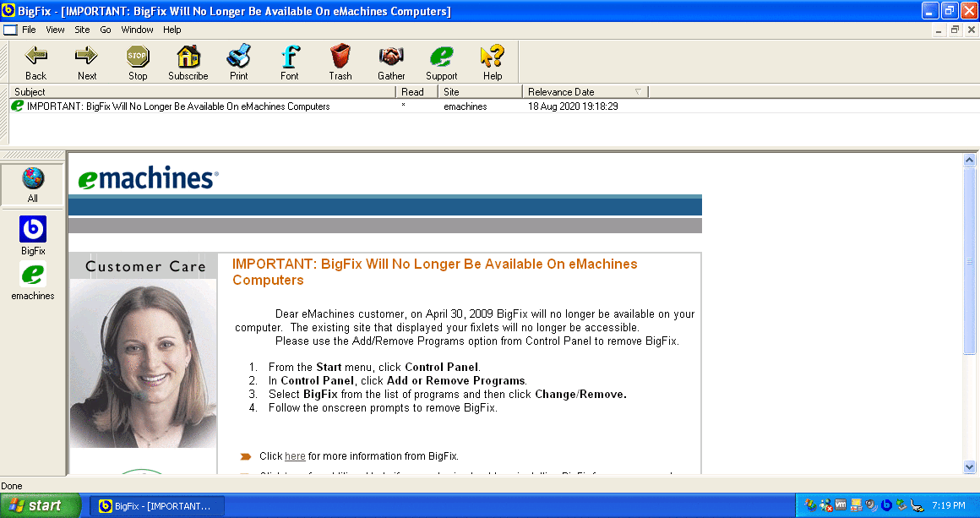Select the IMPORTANT BigFix message row
Screen dimensions: 980x518
click(177, 106)
